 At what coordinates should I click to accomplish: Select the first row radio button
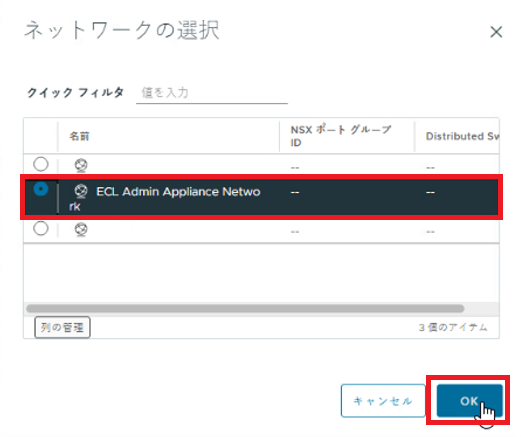[41, 164]
